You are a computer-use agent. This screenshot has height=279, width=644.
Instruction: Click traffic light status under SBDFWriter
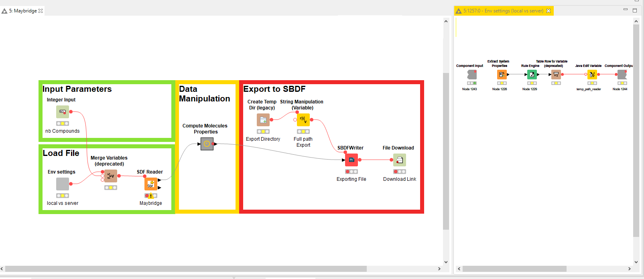point(351,172)
